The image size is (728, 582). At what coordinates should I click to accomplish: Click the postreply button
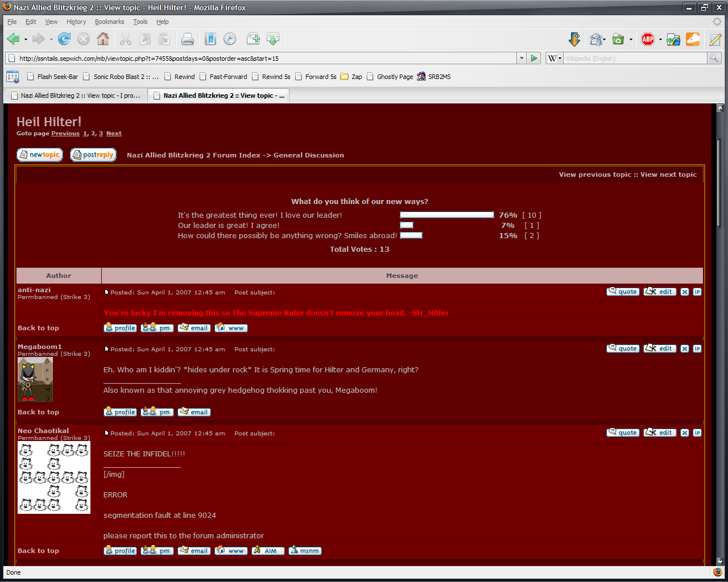click(x=93, y=155)
